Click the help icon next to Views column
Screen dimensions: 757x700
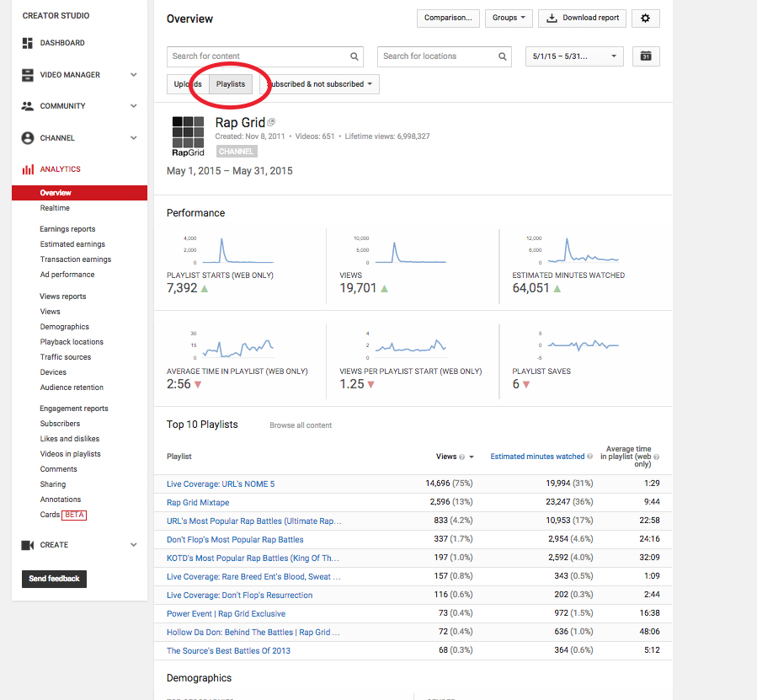[x=461, y=457]
